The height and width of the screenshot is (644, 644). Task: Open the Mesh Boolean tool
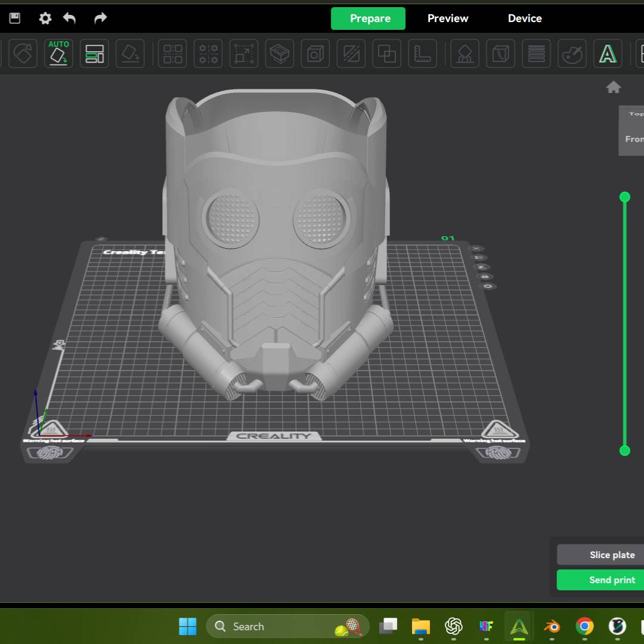pyautogui.click(x=387, y=54)
